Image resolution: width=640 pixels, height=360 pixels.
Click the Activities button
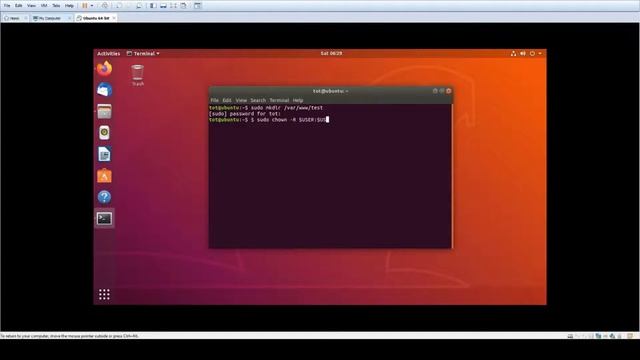pos(109,53)
